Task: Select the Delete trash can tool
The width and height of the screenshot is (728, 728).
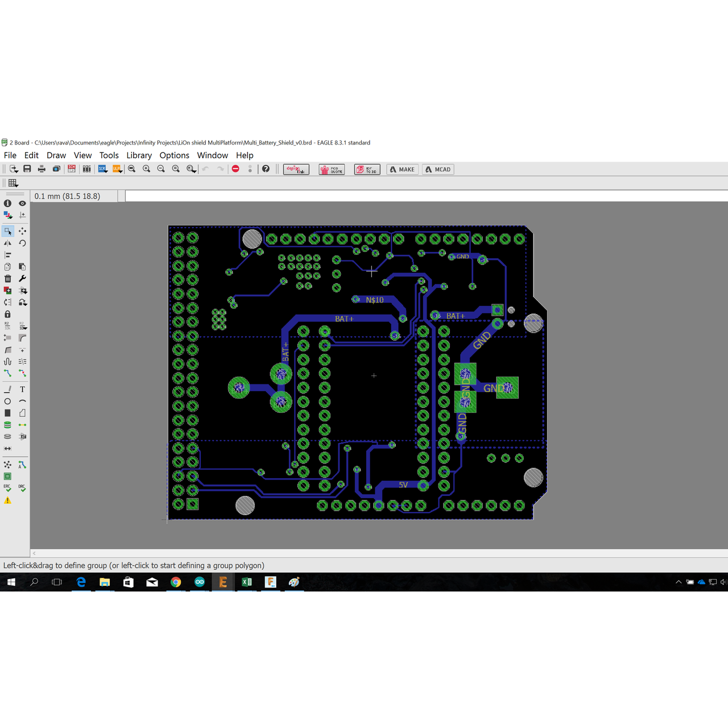Action: [7, 279]
